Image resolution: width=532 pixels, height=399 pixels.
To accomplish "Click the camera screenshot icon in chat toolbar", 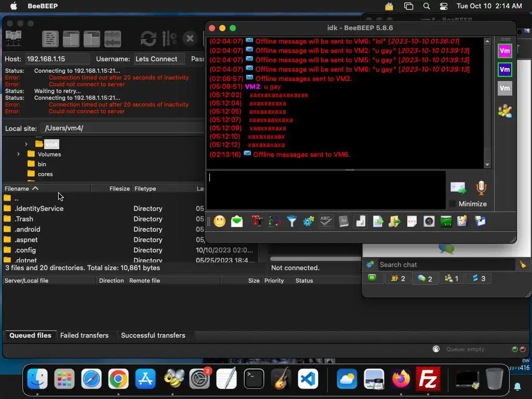I will pyautogui.click(x=429, y=221).
